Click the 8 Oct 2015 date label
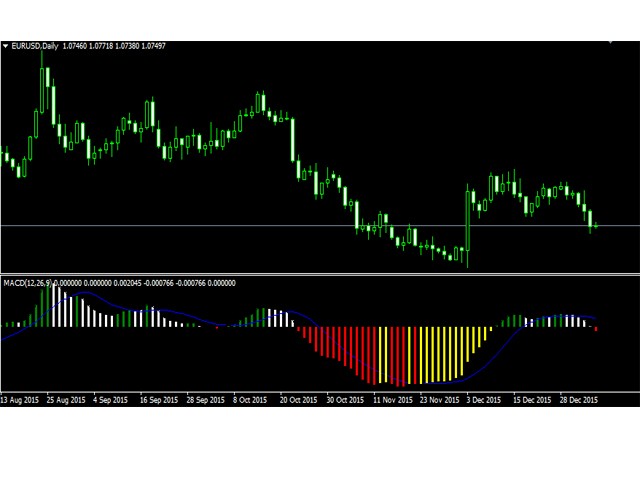Screen dimensions: 640x480 (250, 400)
